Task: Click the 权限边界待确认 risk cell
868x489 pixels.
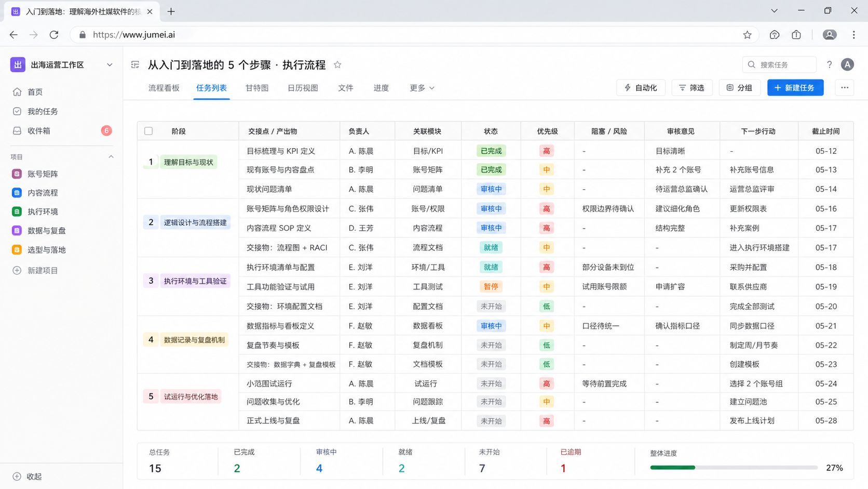Action: [x=608, y=208]
